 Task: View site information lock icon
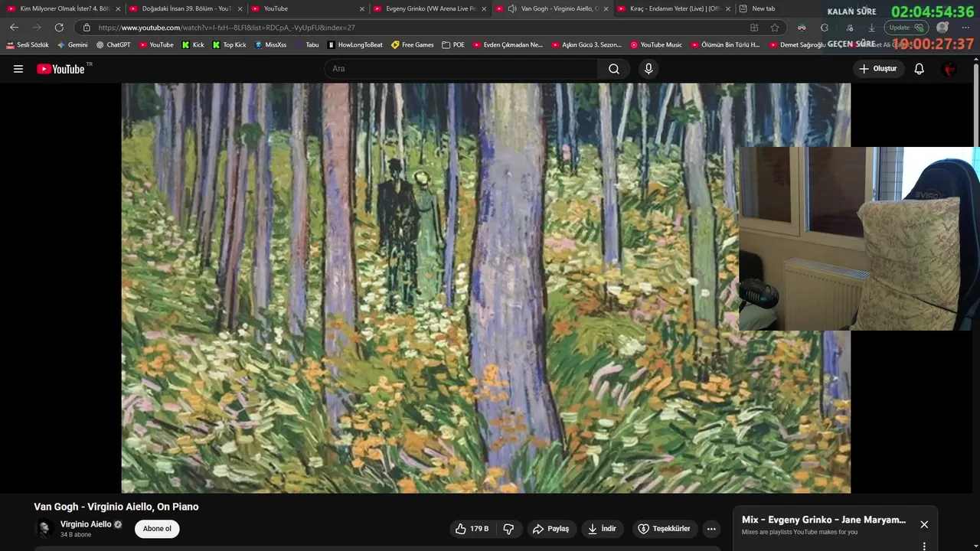[87, 28]
